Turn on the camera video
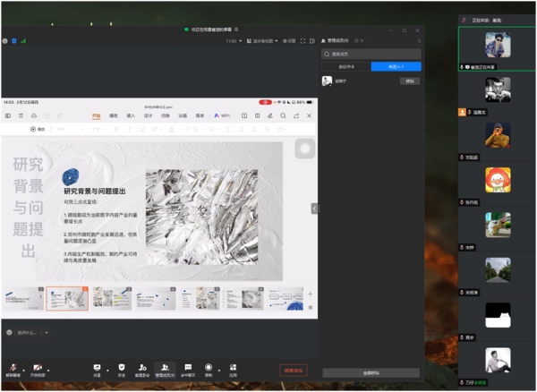The width and height of the screenshot is (537, 392). point(38,369)
